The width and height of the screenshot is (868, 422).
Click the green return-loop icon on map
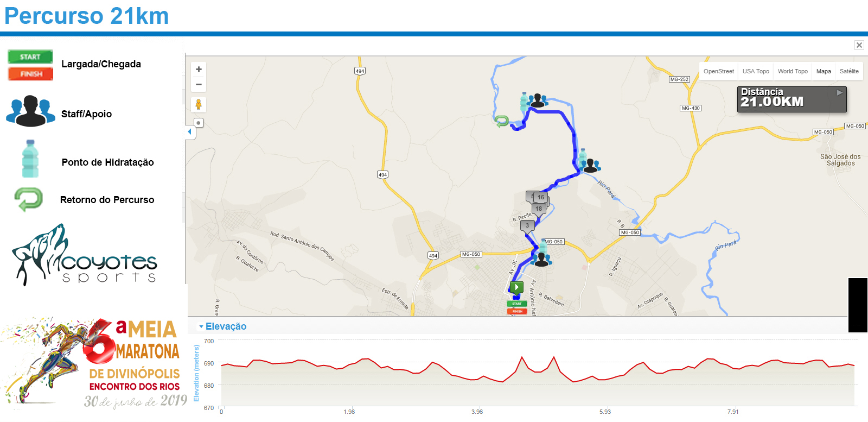pyautogui.click(x=501, y=121)
